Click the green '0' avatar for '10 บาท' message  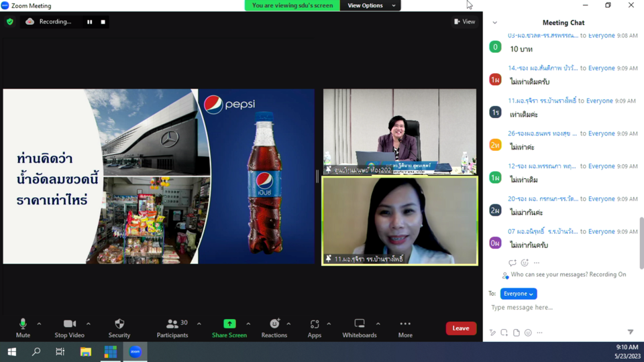pyautogui.click(x=495, y=47)
